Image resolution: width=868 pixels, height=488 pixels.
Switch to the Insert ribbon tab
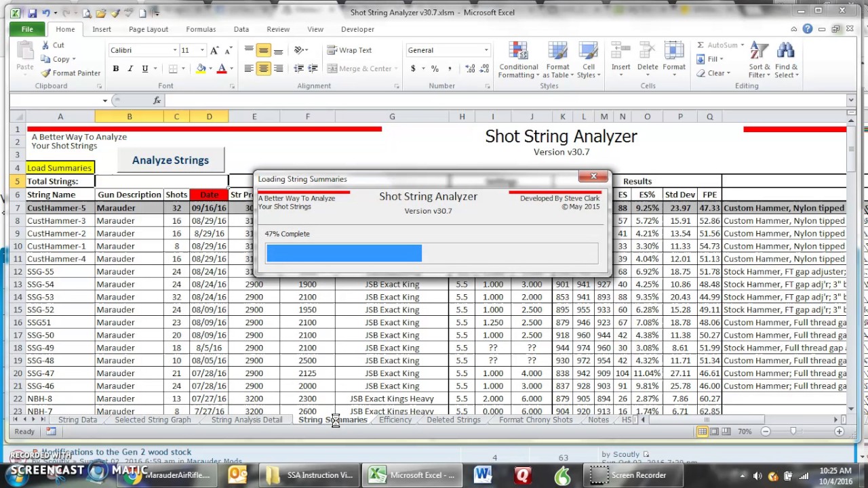[x=102, y=29]
